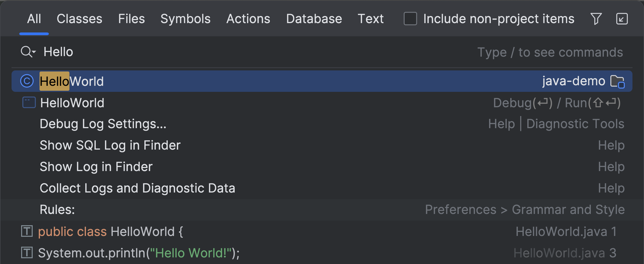Click the search field containing Hello
644x264 pixels.
[x=247, y=52]
